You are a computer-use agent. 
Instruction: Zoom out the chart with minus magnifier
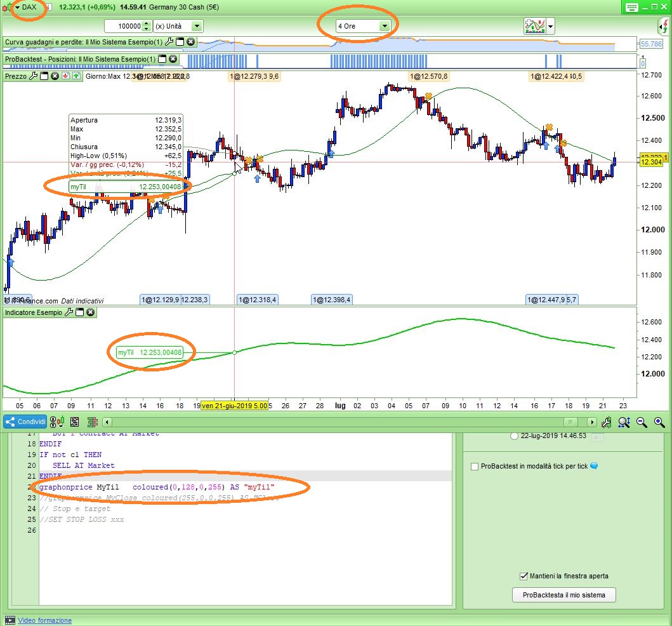pos(642,422)
